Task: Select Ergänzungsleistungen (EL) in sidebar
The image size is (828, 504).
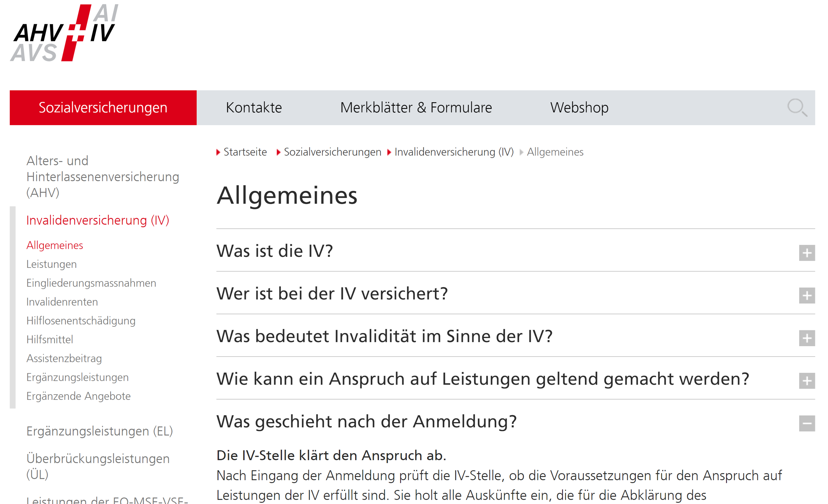Action: click(x=100, y=431)
